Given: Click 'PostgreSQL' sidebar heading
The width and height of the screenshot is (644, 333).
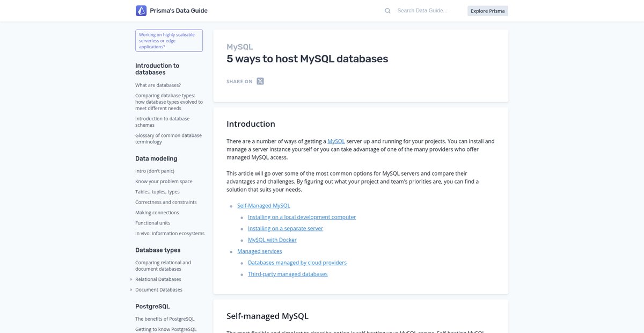Looking at the screenshot, I should coord(152,307).
